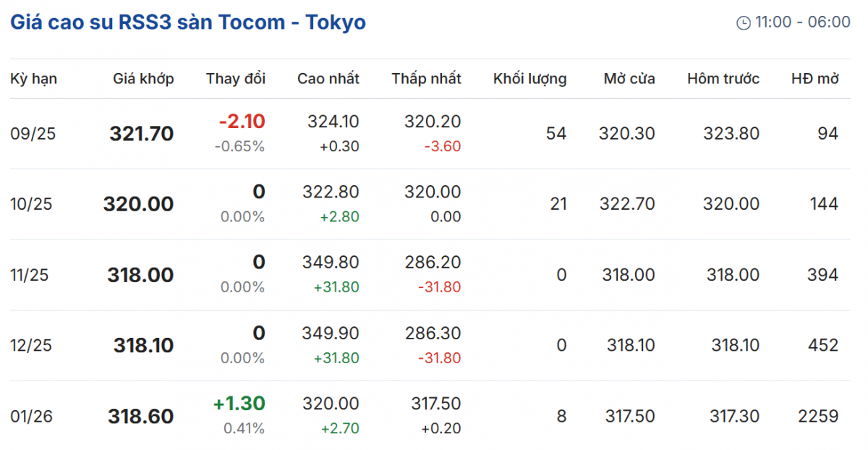Click the Kỳ hạn column header
Image resolution: width=868 pixels, height=450 pixels.
(33, 79)
